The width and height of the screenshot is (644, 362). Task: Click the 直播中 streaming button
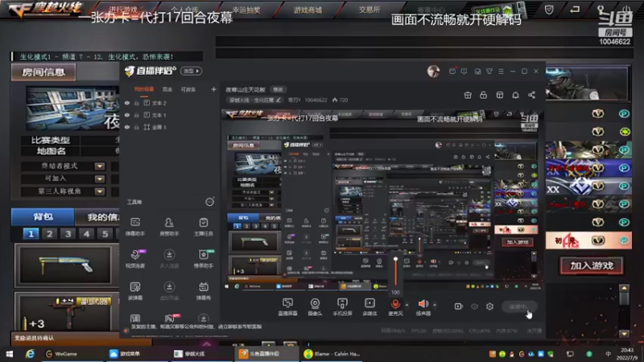[518, 306]
